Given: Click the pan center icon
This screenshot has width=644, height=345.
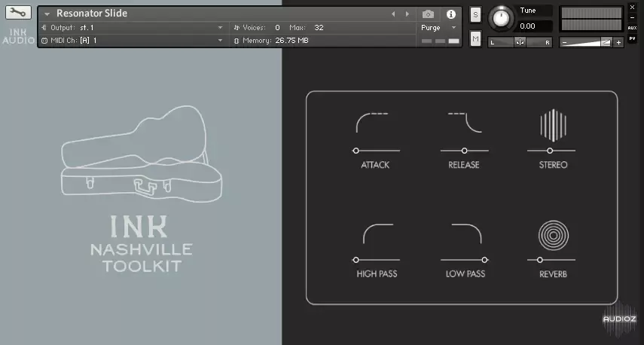Looking at the screenshot, I should point(520,42).
